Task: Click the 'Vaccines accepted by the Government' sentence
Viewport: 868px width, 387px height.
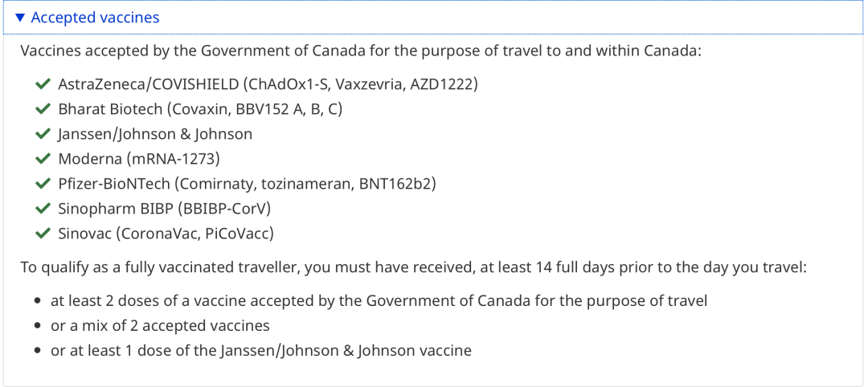Action: pos(361,51)
